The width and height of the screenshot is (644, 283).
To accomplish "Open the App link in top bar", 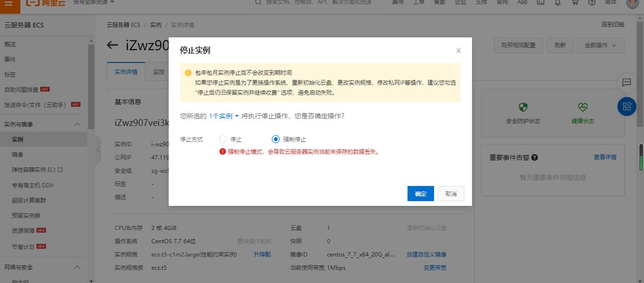I will [x=522, y=2].
